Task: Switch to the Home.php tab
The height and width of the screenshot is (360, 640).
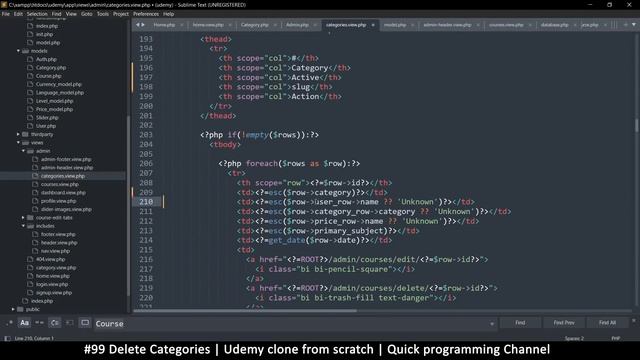Action: coord(164,25)
